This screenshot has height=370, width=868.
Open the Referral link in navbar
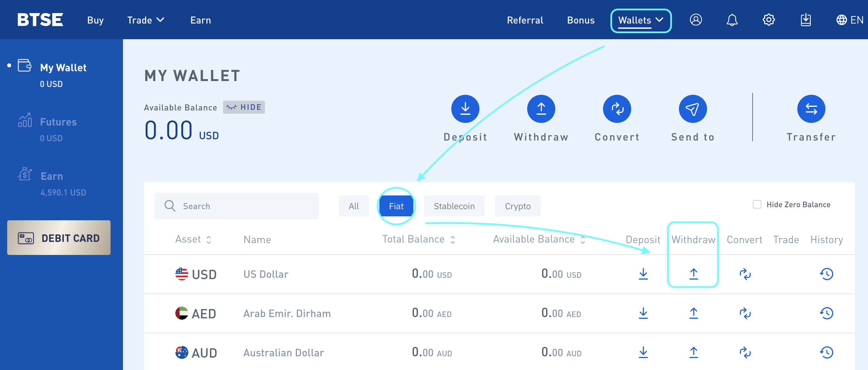pos(525,20)
